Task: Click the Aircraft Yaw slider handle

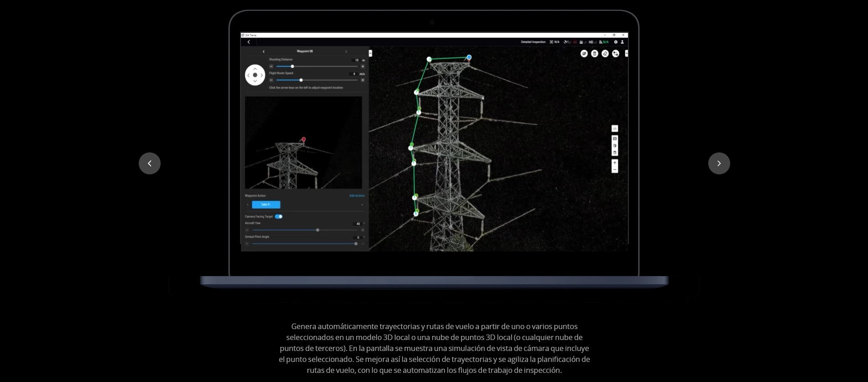Action: tap(318, 230)
